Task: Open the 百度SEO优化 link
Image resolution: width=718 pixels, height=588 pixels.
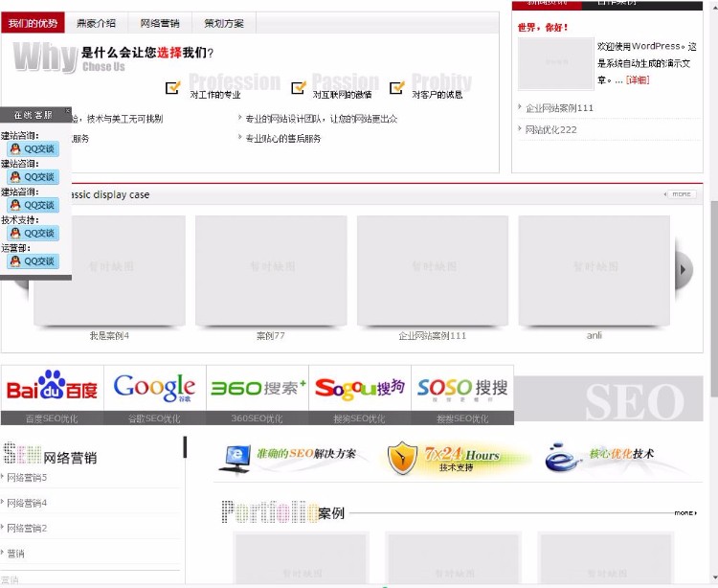Action: tap(52, 418)
